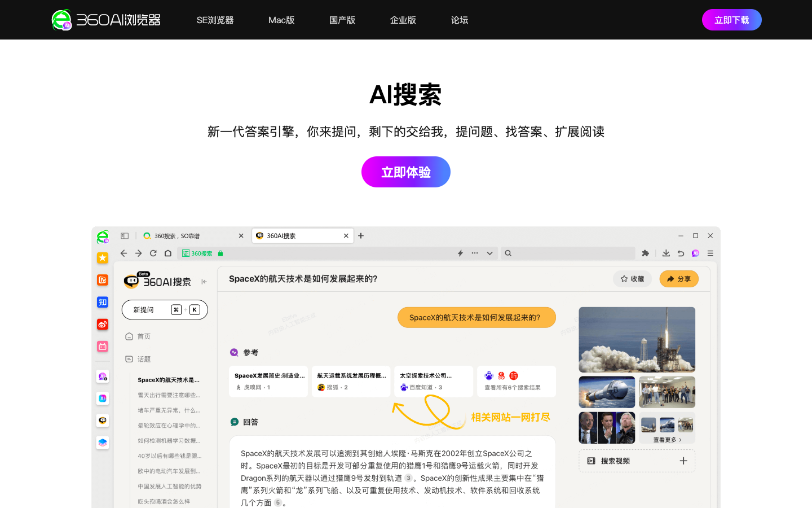Open the blue AI square sidebar icon

click(103, 398)
